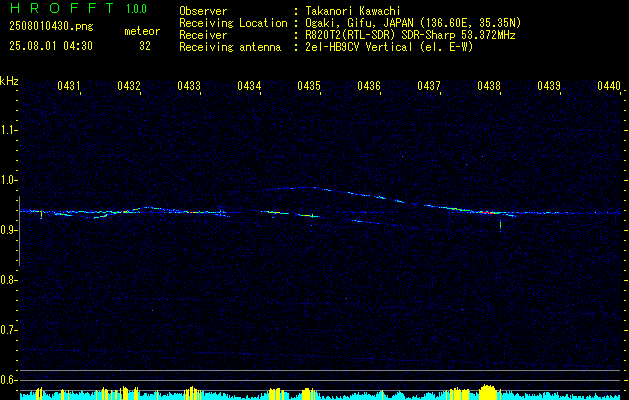Click the 0438 time marker
The height and width of the screenshot is (400, 629).
tap(489, 85)
